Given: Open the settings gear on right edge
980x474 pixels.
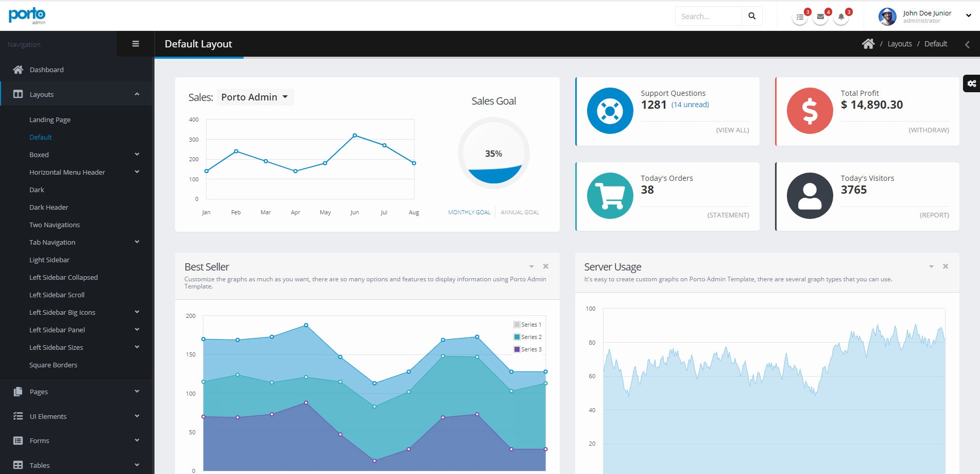Looking at the screenshot, I should click(x=971, y=83).
